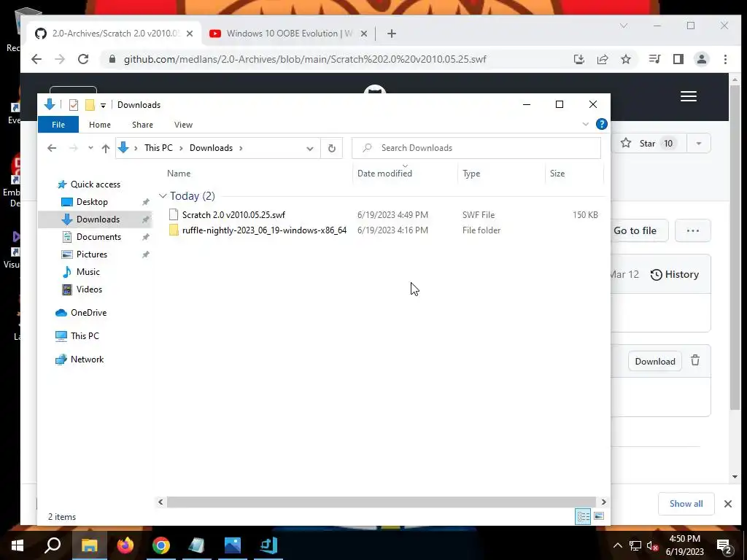Open Chrome three-dot menu
This screenshot has height=560, width=747.
pos(726,60)
